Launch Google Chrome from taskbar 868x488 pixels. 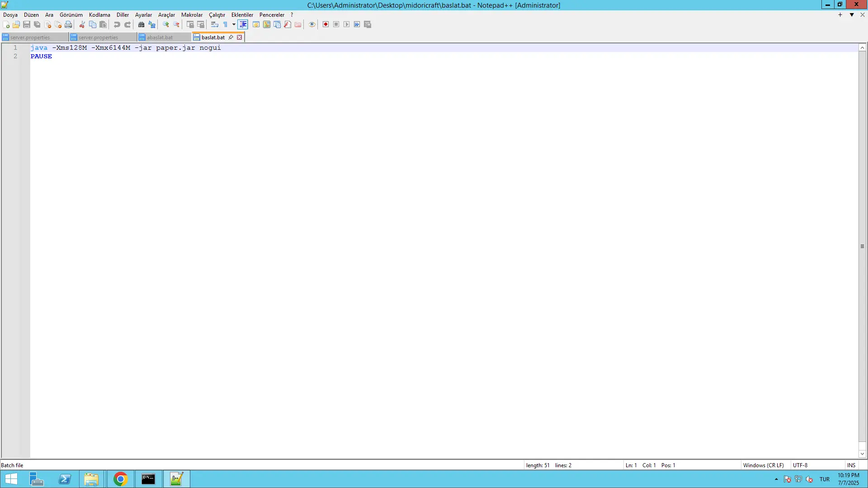(x=120, y=479)
